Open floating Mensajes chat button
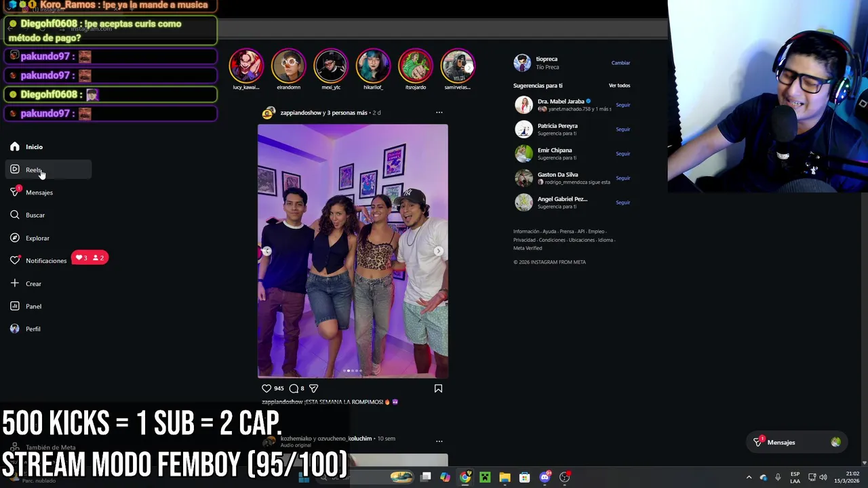The width and height of the screenshot is (868, 488). tap(796, 443)
